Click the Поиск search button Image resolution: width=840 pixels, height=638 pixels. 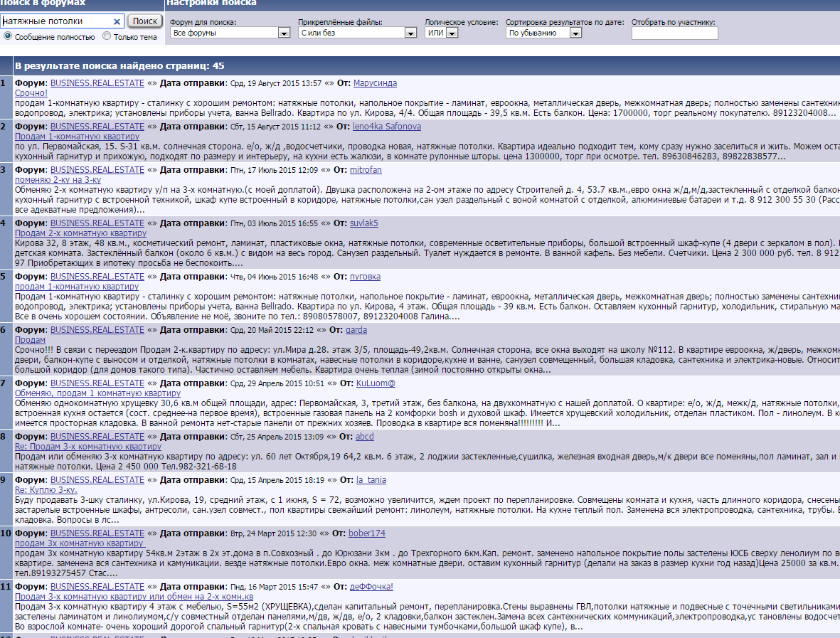[x=146, y=21]
